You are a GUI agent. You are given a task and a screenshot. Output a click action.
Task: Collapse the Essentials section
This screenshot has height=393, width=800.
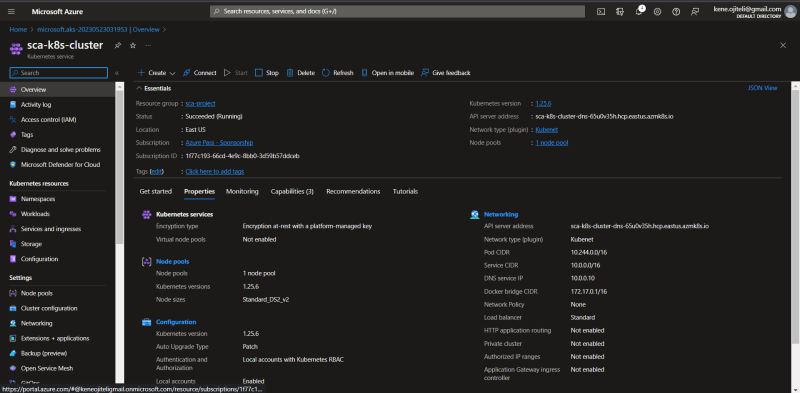154,88
